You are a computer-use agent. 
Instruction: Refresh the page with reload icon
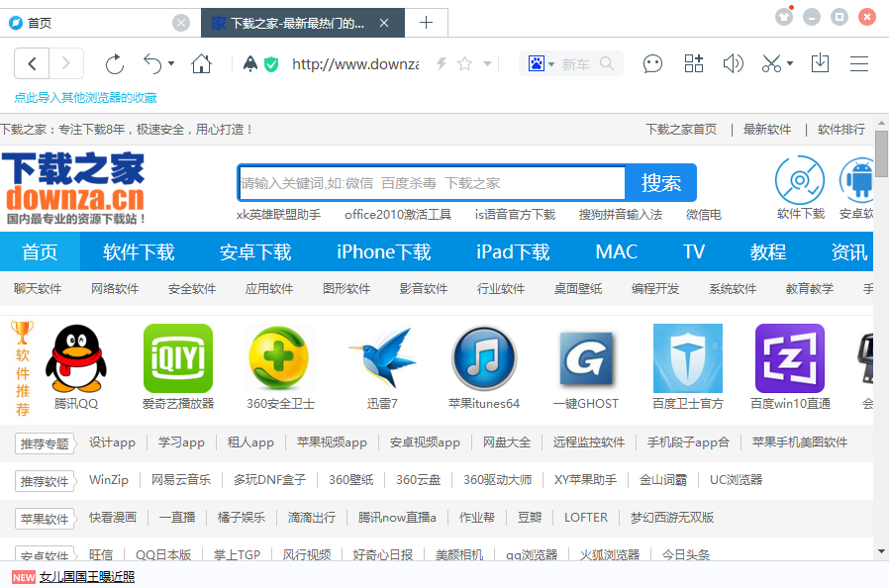click(x=114, y=63)
